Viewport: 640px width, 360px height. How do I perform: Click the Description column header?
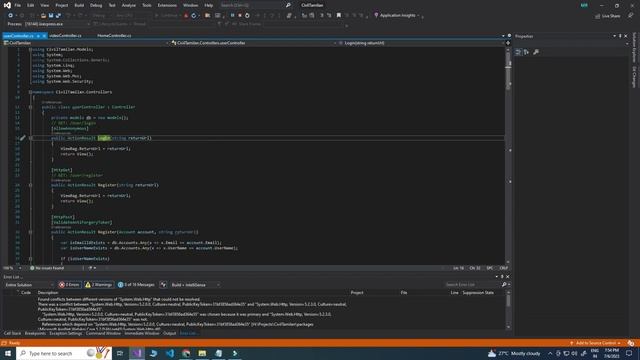(x=48, y=293)
